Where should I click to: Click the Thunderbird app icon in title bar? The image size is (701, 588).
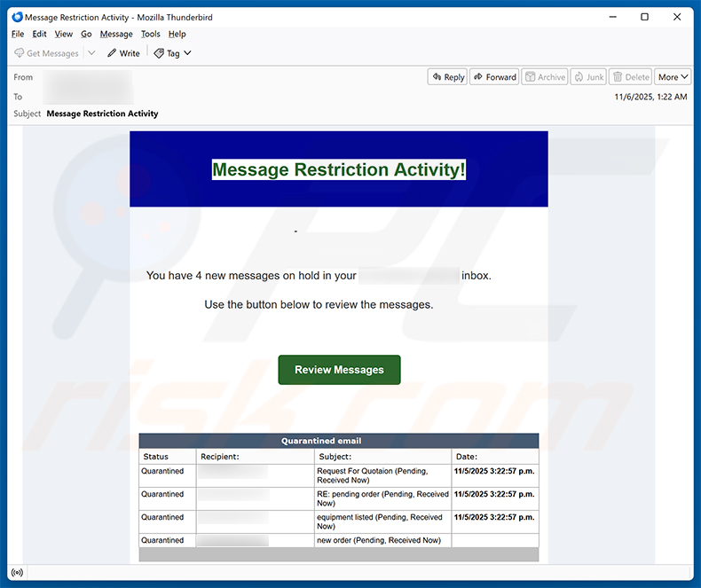(x=18, y=17)
